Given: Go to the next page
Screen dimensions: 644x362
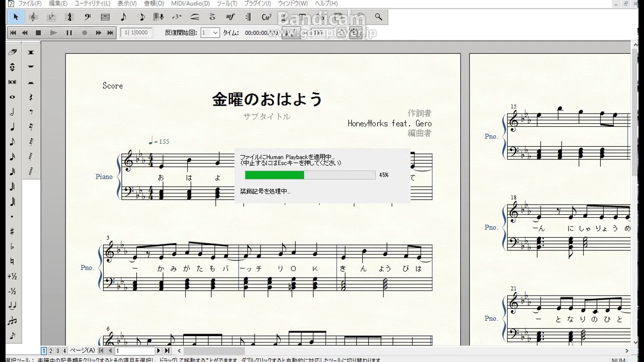Looking at the screenshot, I should (158, 351).
